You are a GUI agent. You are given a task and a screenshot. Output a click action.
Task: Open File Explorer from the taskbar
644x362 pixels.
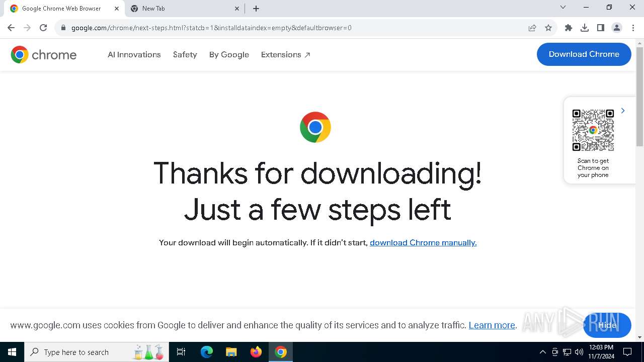tap(231, 352)
